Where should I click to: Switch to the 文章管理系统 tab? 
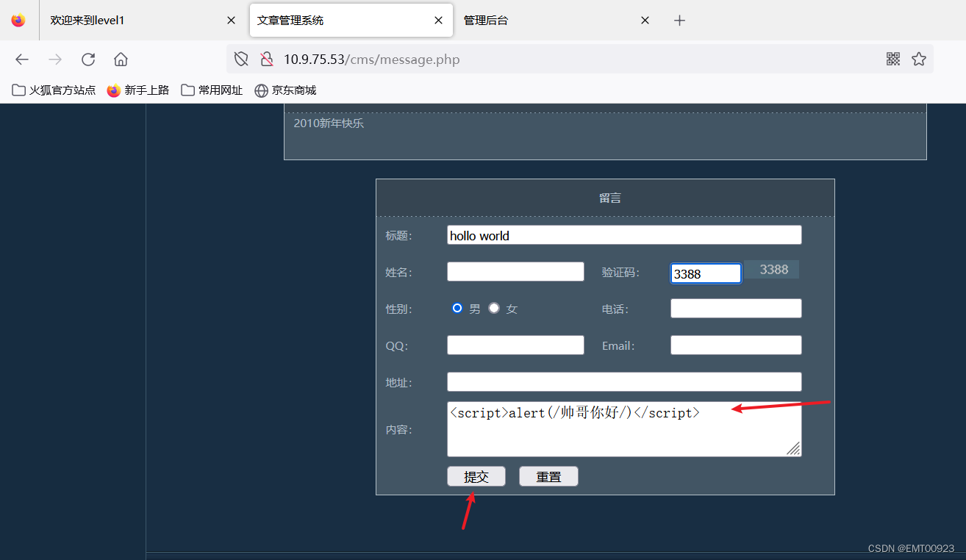tap(351, 21)
